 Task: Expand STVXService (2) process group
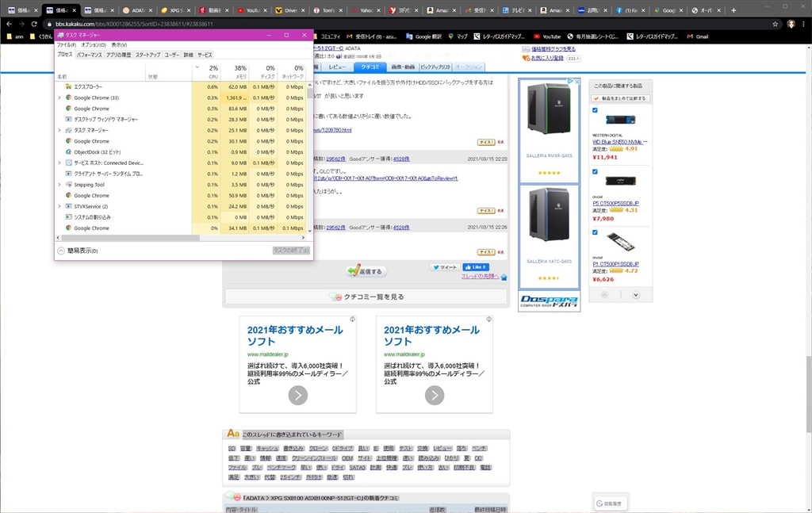(x=59, y=206)
